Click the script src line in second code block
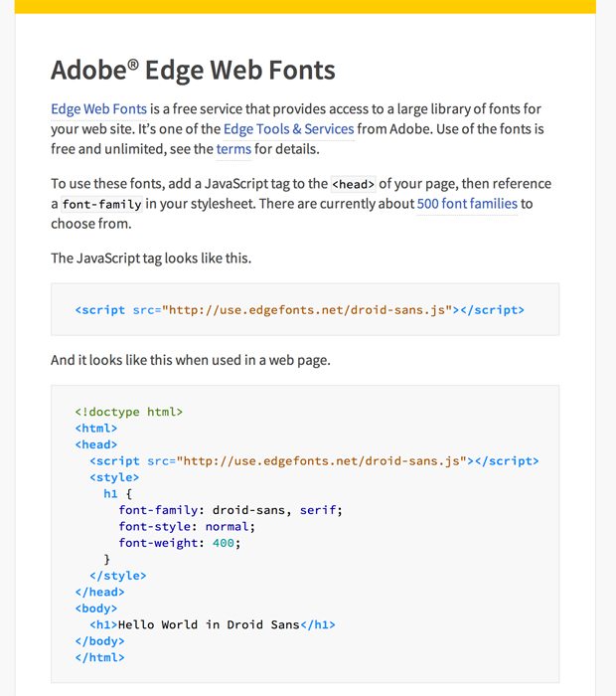The height and width of the screenshot is (696, 616). point(314,461)
